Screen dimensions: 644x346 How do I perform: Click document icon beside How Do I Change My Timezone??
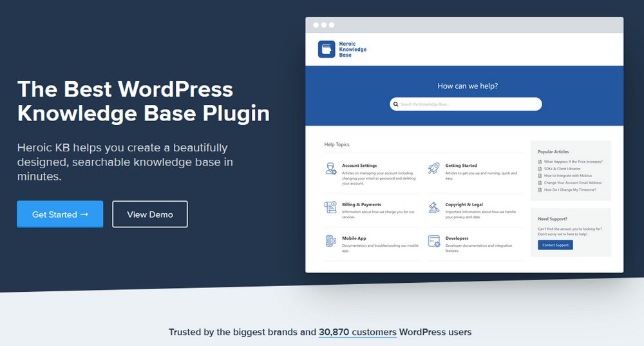point(540,190)
